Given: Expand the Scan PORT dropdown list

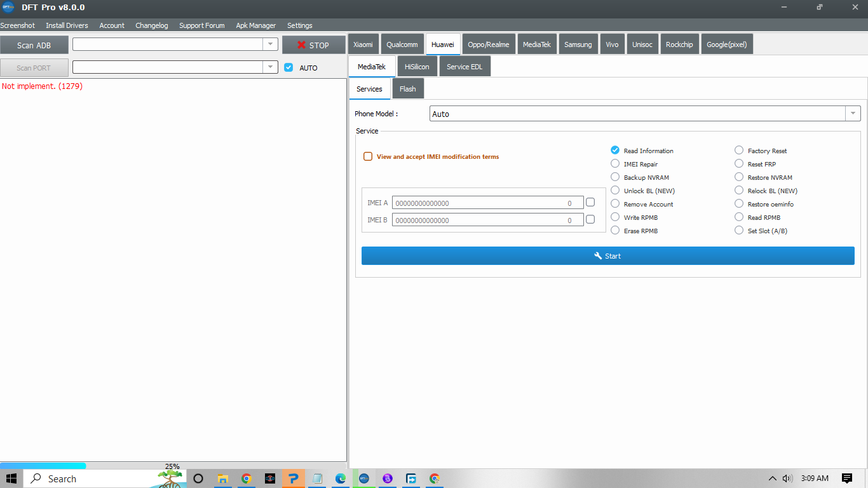Looking at the screenshot, I should [x=271, y=67].
